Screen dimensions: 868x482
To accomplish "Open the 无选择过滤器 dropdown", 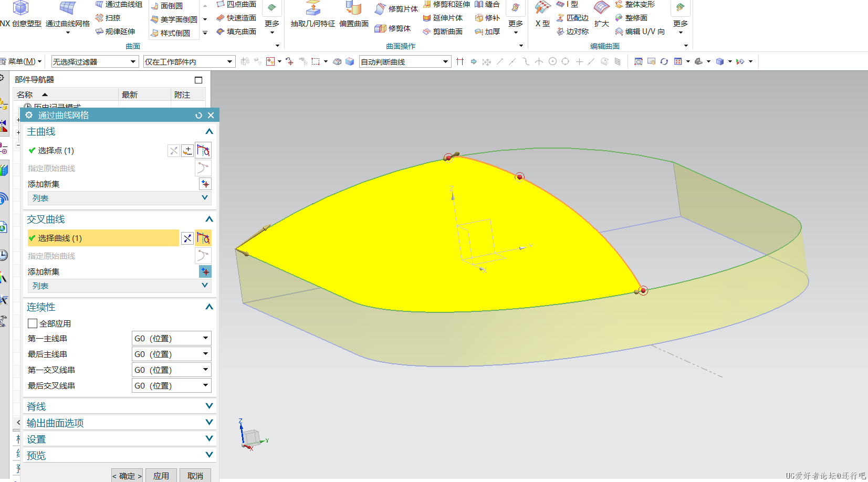I will 95,62.
